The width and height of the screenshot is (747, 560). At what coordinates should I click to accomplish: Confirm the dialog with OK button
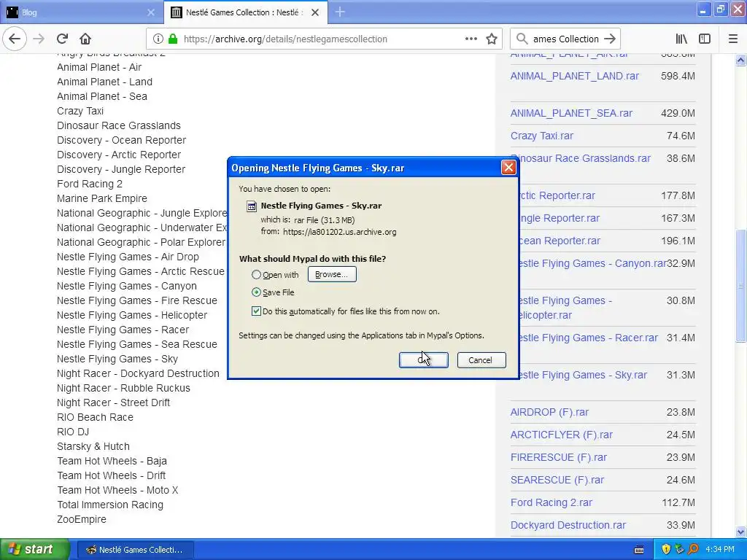tap(424, 360)
